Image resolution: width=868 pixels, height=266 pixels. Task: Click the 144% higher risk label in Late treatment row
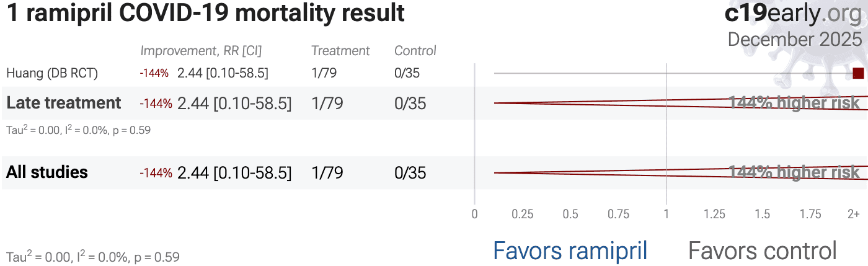[794, 103]
